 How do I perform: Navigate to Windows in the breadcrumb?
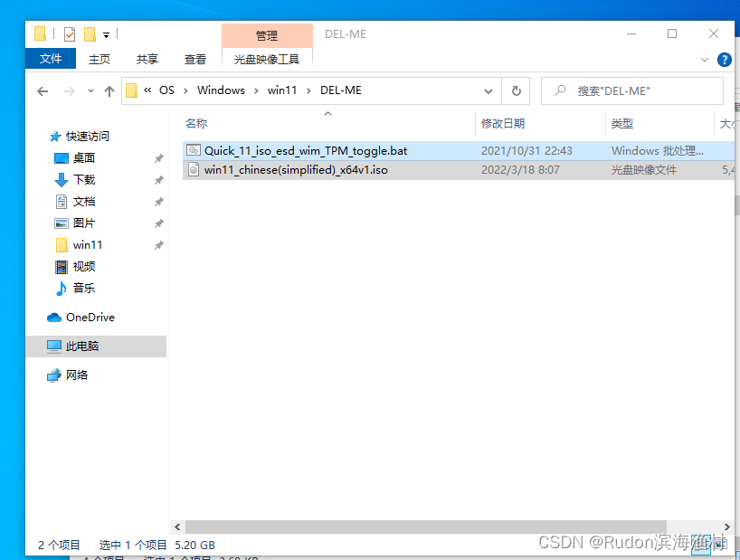click(x=221, y=90)
